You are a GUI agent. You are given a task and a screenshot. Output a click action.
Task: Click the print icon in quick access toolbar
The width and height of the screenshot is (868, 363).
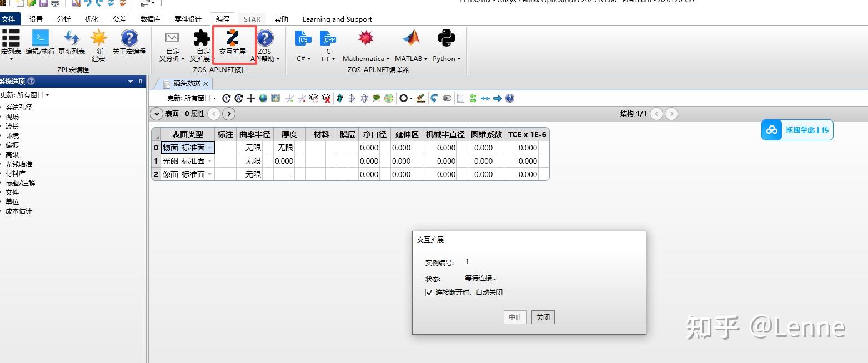(x=54, y=3)
